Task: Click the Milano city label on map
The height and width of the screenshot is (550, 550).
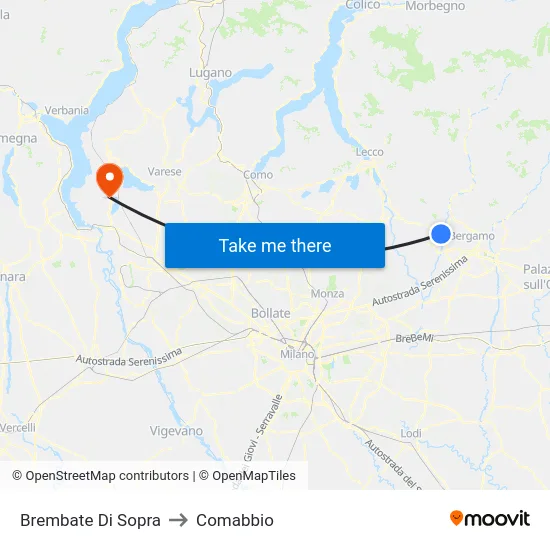Action: point(297,354)
